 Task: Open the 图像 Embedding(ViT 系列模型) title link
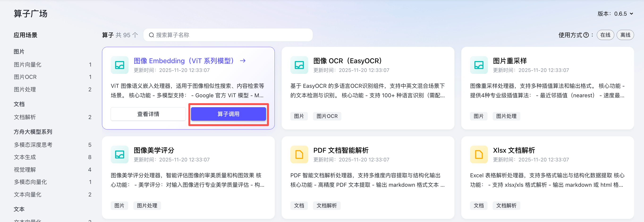point(184,61)
